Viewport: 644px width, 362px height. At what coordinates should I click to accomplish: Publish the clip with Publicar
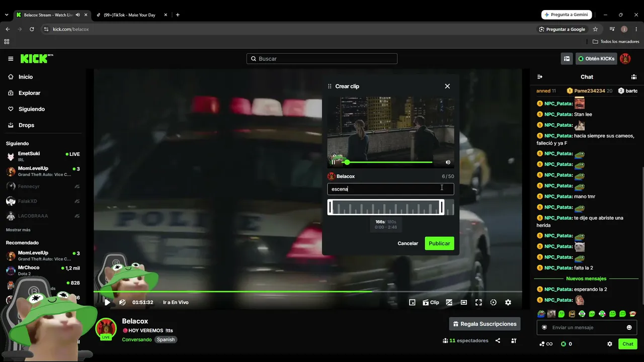pos(439,243)
